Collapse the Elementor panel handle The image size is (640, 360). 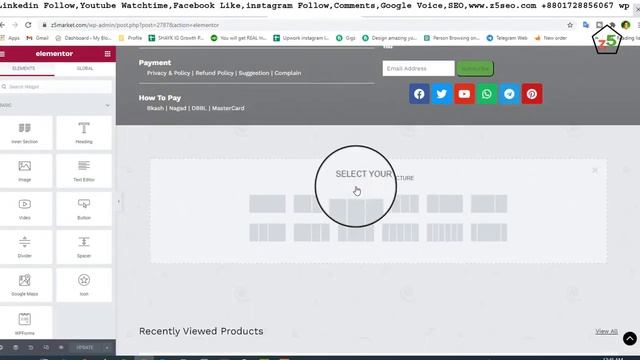pyautogui.click(x=118, y=201)
